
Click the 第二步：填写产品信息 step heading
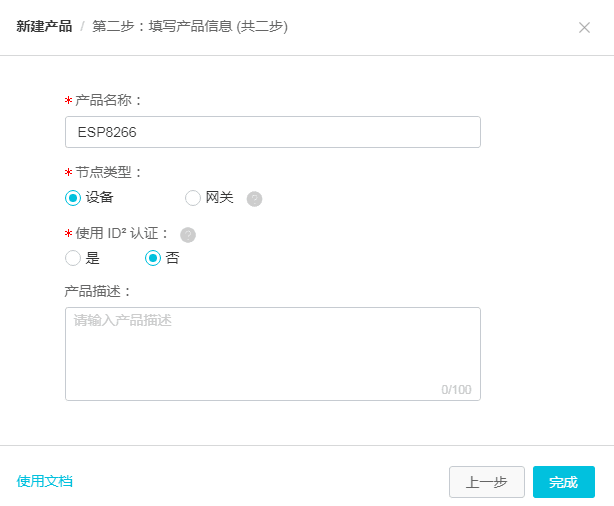point(190,26)
